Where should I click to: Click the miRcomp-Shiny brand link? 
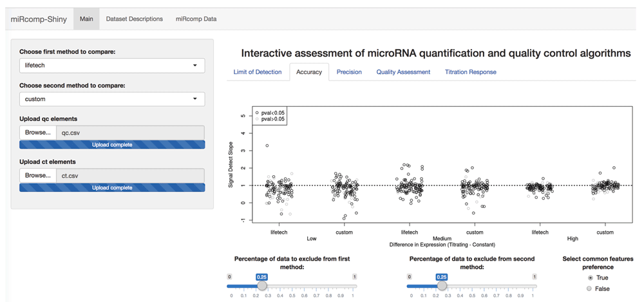click(39, 19)
